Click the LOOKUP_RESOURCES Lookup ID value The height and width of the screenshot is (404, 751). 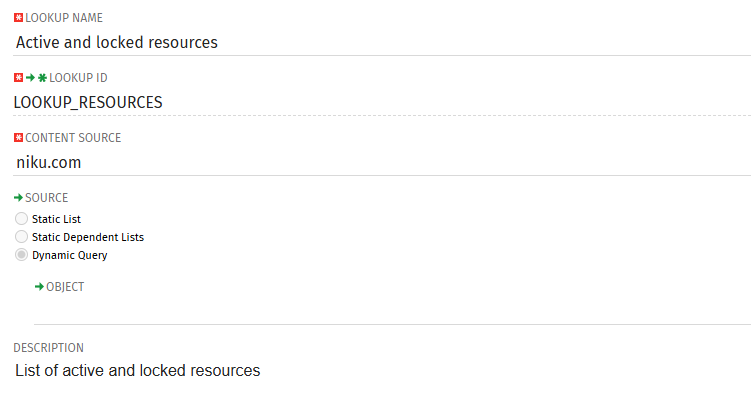click(x=88, y=102)
